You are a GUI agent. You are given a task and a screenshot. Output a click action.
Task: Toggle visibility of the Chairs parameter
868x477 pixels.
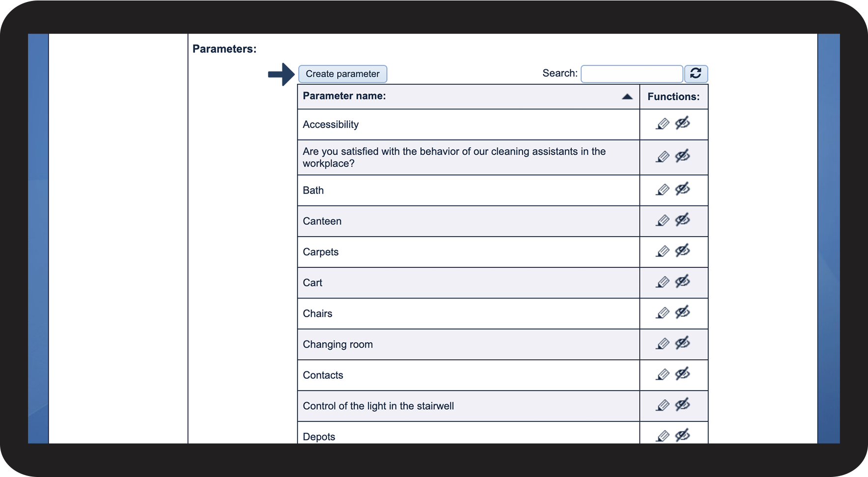pyautogui.click(x=682, y=312)
